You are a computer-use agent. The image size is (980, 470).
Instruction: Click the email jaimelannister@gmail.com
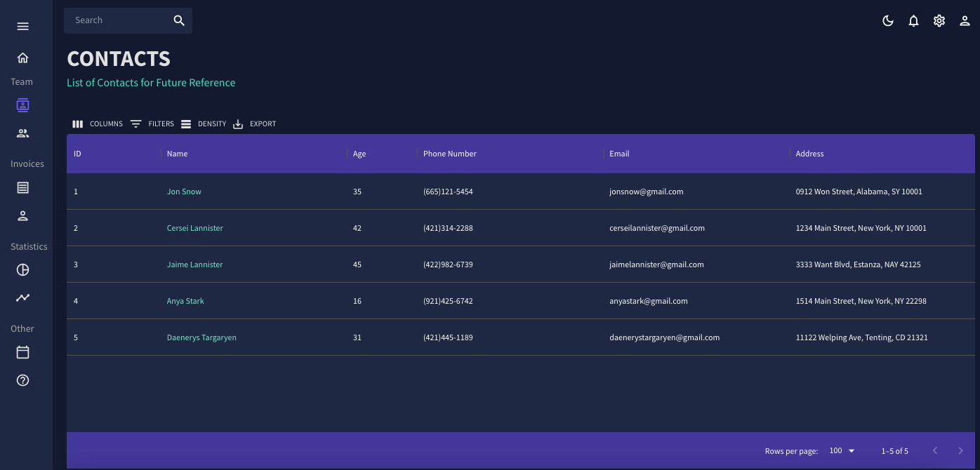[656, 264]
